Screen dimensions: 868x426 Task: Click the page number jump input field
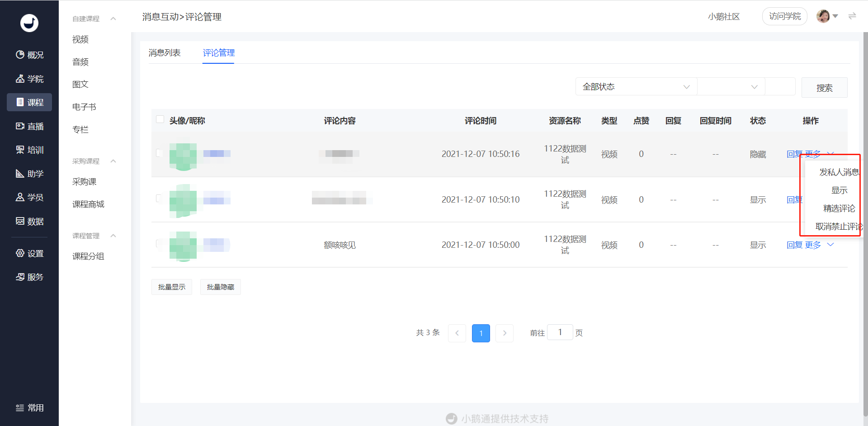click(560, 332)
